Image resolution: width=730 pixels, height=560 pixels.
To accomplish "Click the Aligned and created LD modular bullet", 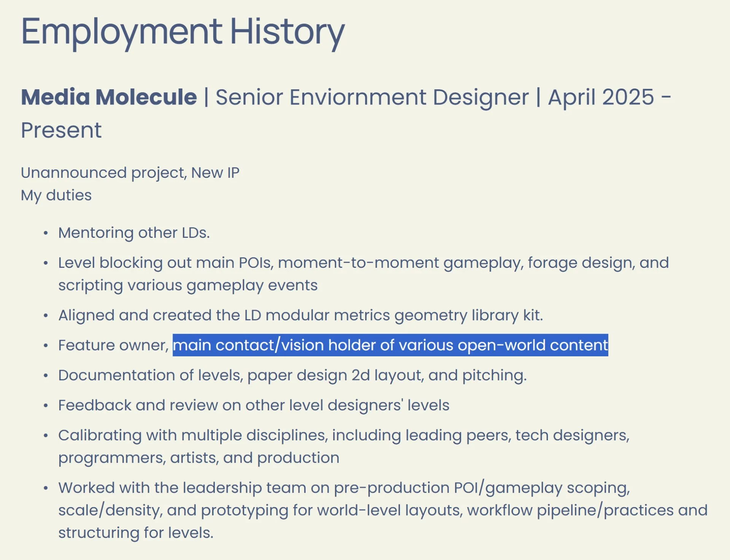I will pyautogui.click(x=301, y=315).
